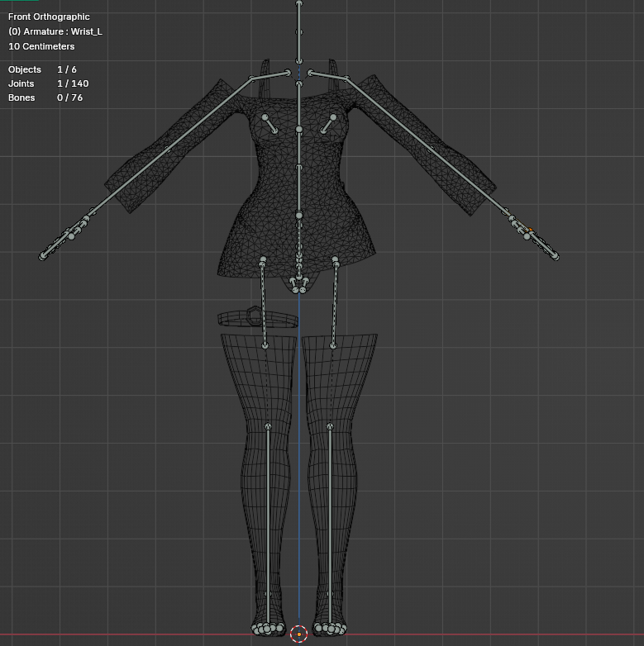Click the Front Orthographic view label
This screenshot has width=644, height=646.
point(49,17)
